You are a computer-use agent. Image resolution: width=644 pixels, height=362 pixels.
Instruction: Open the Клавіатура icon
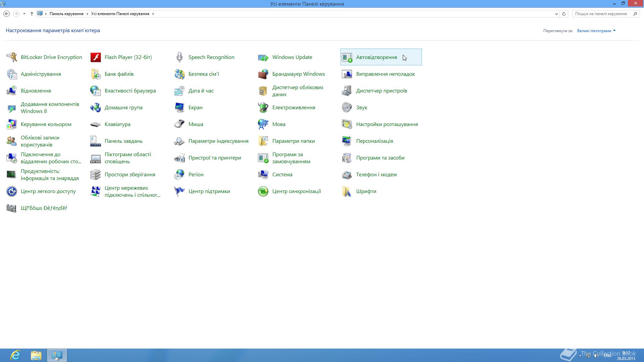[96, 124]
